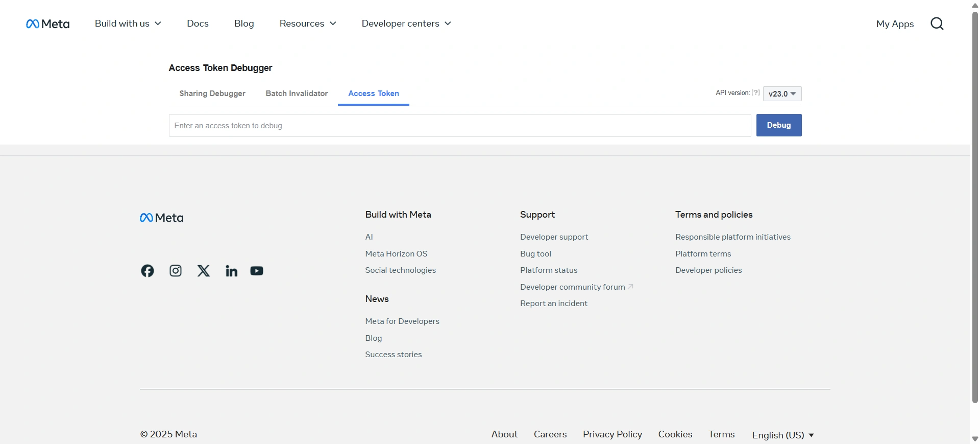This screenshot has width=980, height=444.
Task: Open the English (US) language selector
Action: coord(783,435)
